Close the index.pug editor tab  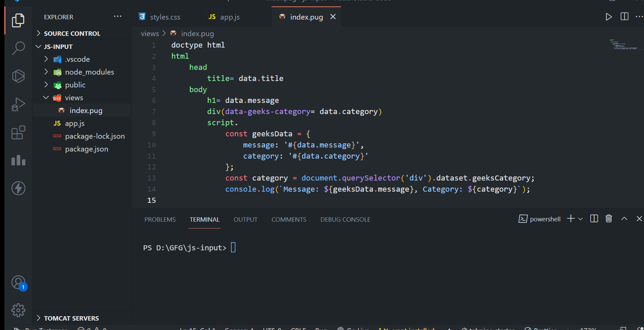click(333, 17)
